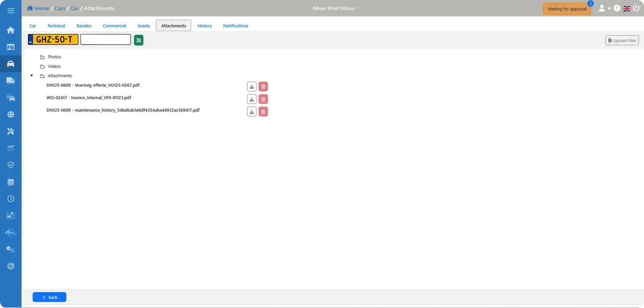The width and height of the screenshot is (644, 308).
Task: Collapse the Attachments folder tree arrow
Action: (32, 76)
